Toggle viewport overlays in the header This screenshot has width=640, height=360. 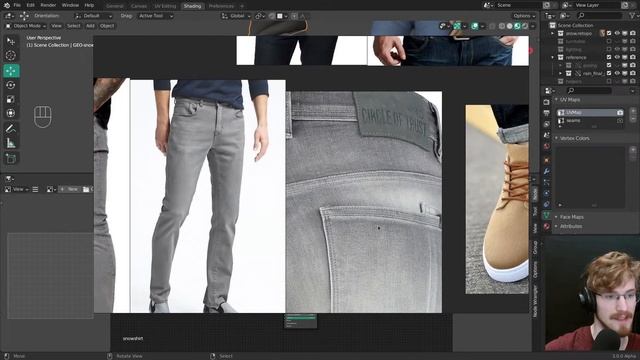[475, 26]
